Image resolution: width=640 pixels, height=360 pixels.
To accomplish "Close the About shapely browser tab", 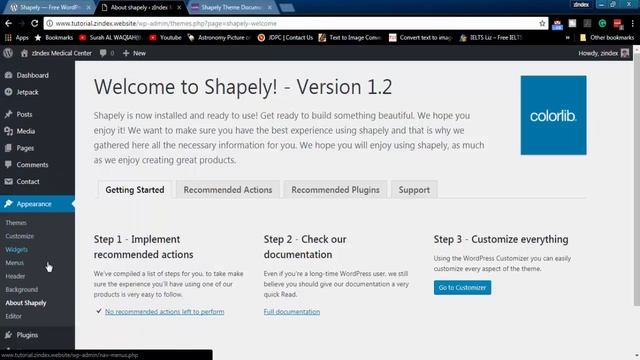I will coord(179,7).
